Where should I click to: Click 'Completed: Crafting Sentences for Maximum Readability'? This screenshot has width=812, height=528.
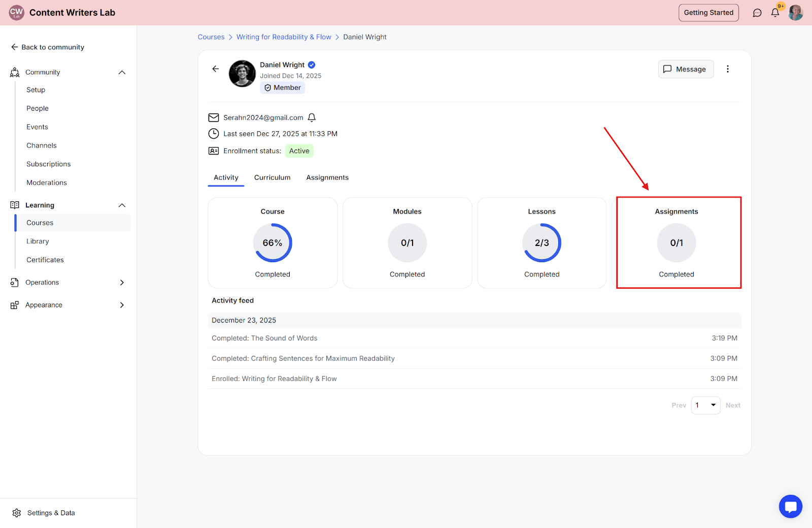click(x=475, y=359)
